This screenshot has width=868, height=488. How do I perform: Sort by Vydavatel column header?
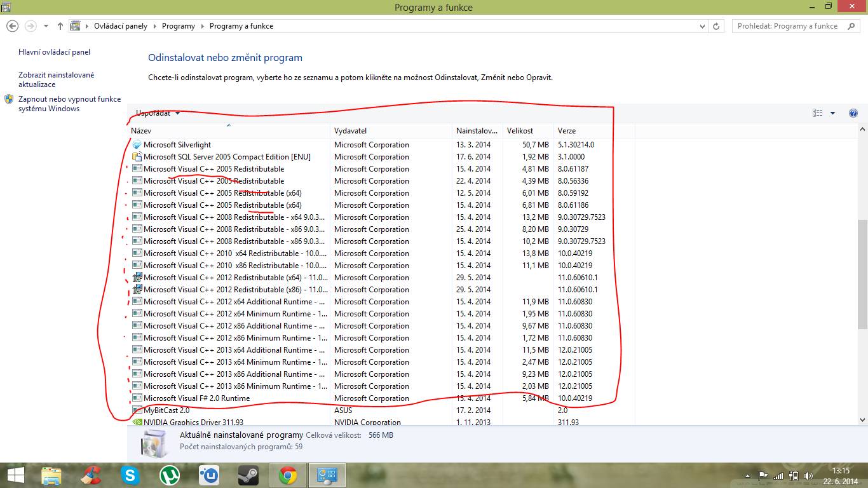click(x=391, y=130)
